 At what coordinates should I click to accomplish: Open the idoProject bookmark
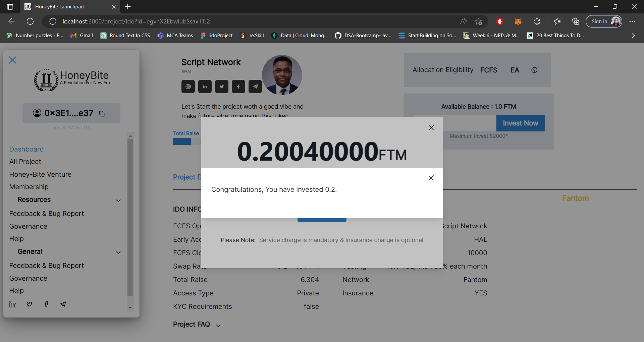click(216, 36)
